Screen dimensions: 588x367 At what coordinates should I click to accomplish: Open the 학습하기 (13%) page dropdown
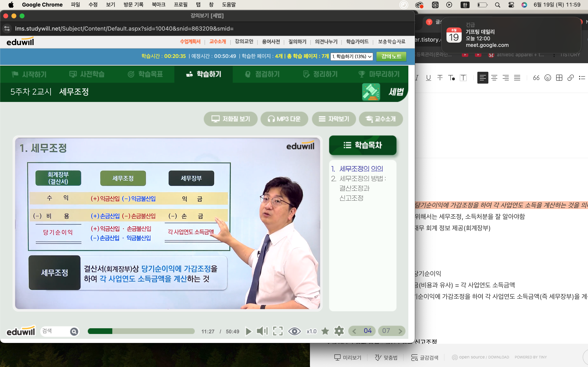tap(352, 56)
